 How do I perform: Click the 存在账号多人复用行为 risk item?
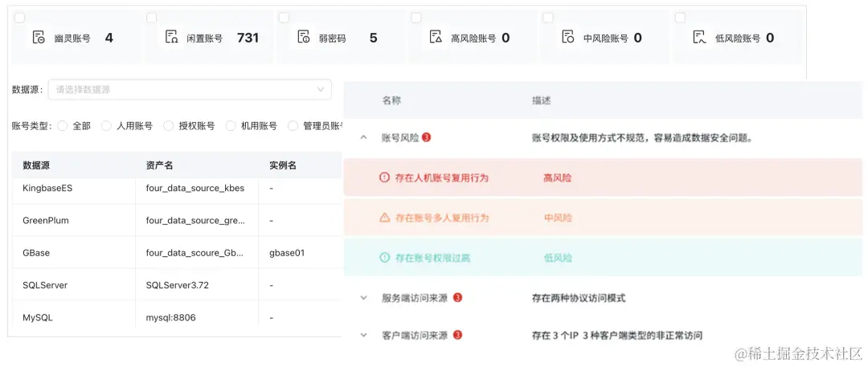pyautogui.click(x=442, y=218)
